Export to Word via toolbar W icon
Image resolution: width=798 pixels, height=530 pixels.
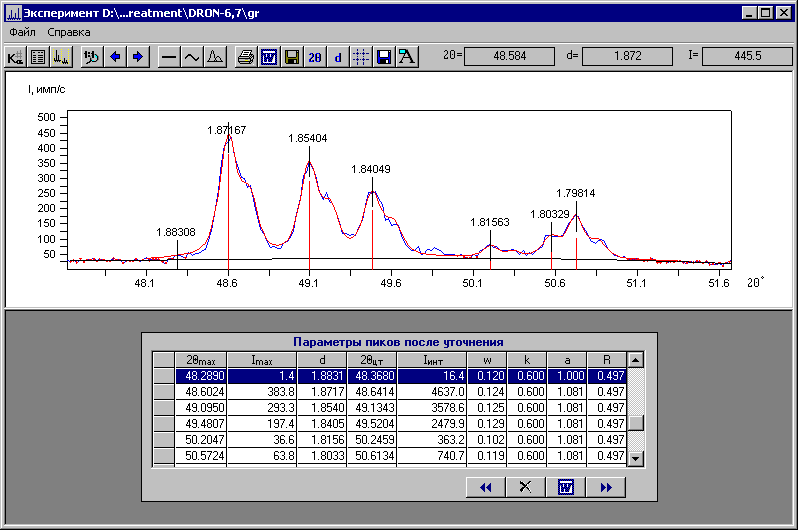click(268, 57)
